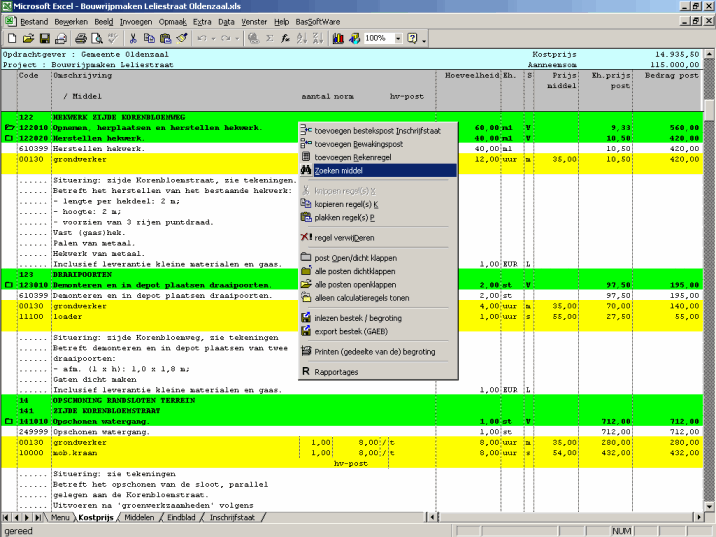
Task: Click the Save icon in the toolbar
Action: pos(43,38)
